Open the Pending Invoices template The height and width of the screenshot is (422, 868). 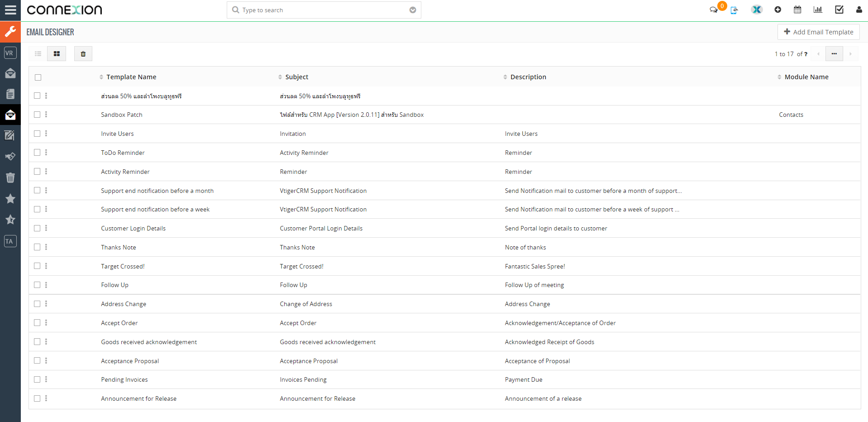124,379
